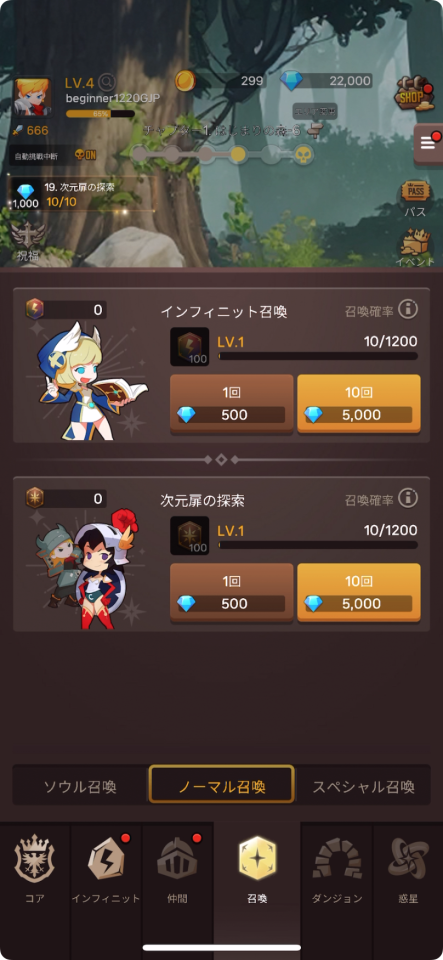Summon 1回 in インフィニット召喚 for 500
The height and width of the screenshot is (960, 443).
click(x=231, y=405)
